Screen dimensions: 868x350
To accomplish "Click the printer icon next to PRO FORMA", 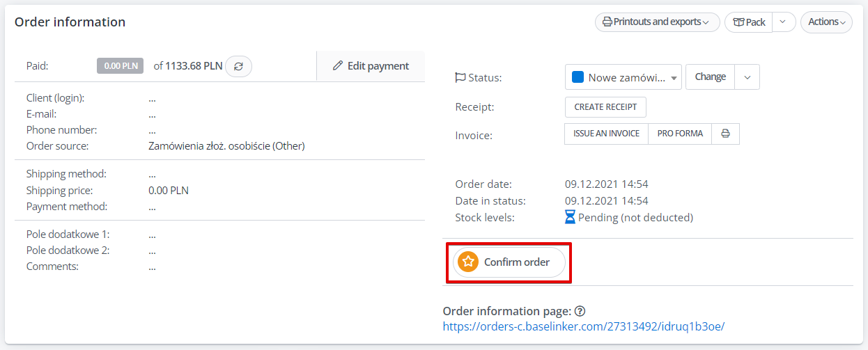I will coord(725,134).
